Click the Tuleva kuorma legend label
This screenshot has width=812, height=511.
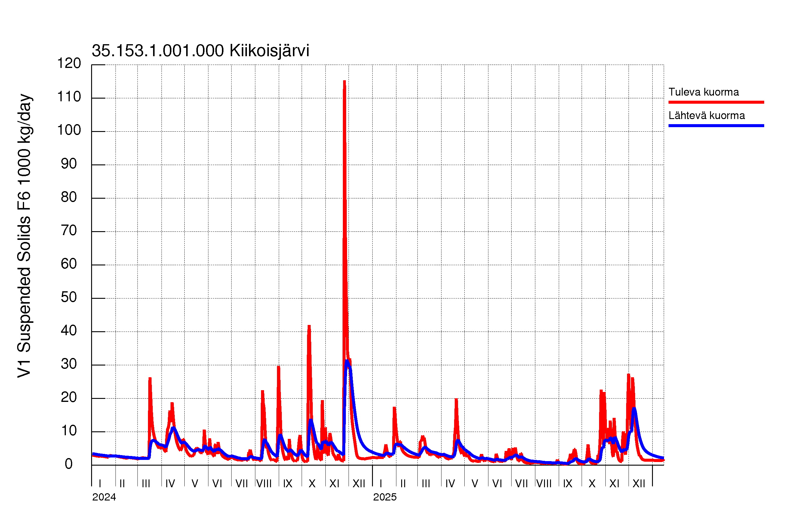point(703,92)
